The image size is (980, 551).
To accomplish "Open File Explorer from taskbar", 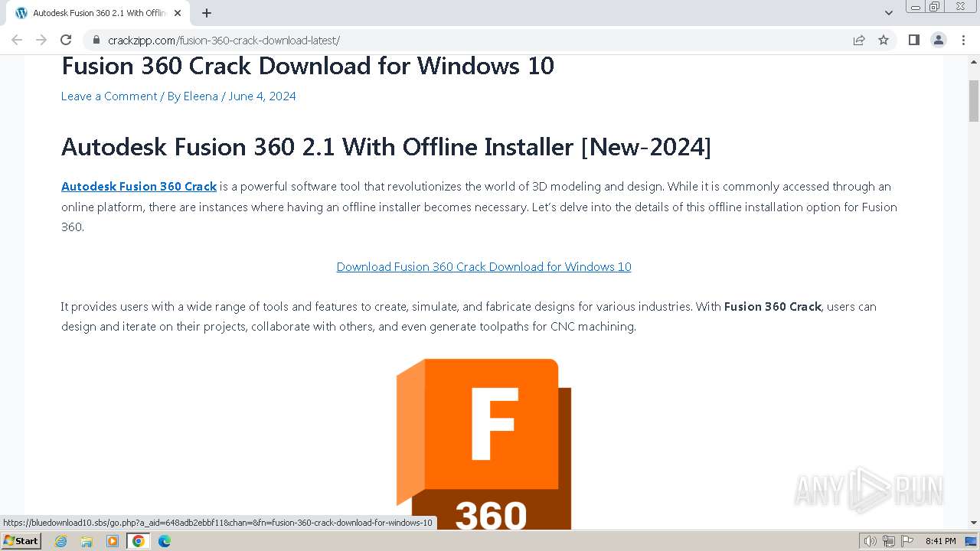I will [x=87, y=541].
